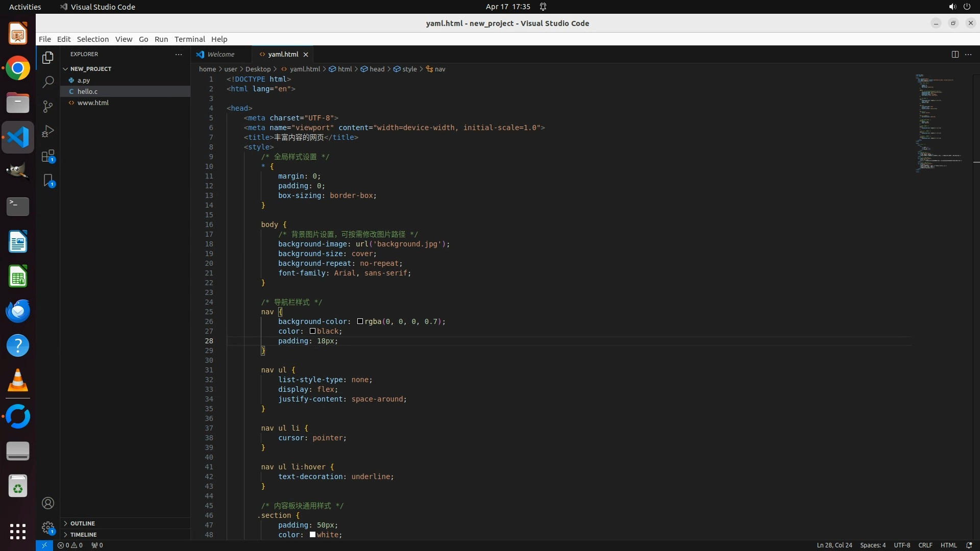
Task: Open Run and Debug panel
Action: [48, 131]
